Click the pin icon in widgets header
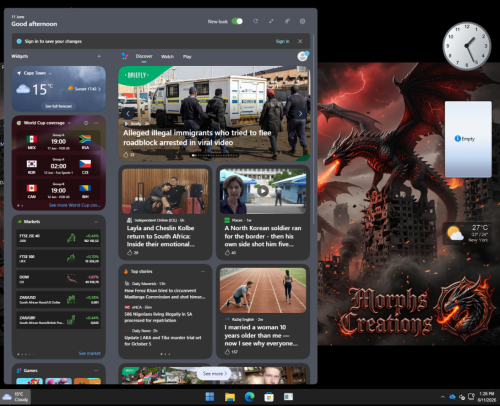This screenshot has height=406, width=500. 287,21
